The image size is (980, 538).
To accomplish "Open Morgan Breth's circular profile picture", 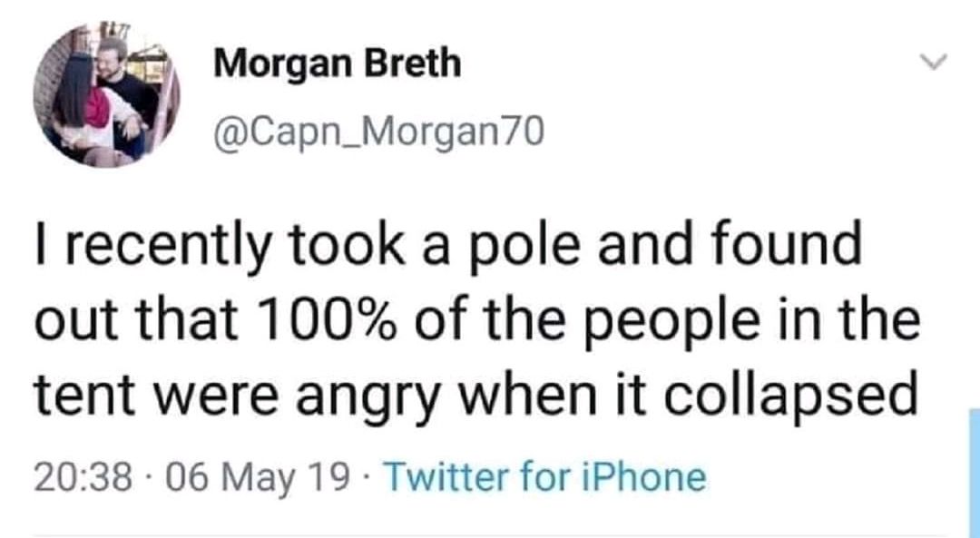I will (106, 94).
